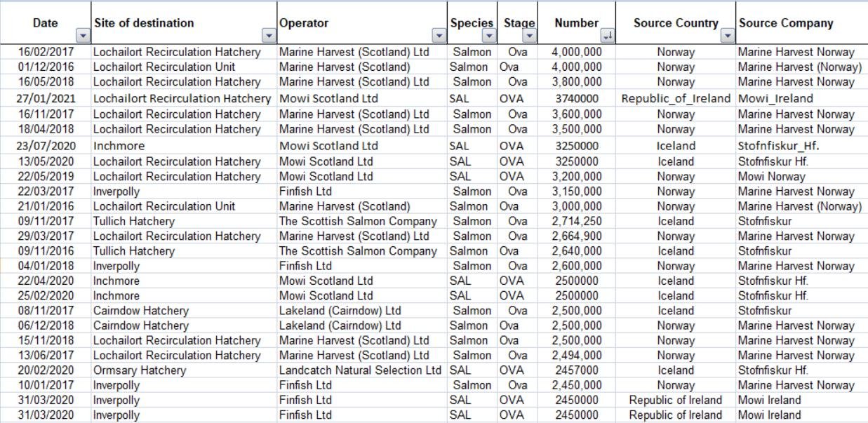Image resolution: width=868 pixels, height=423 pixels.
Task: Click the date cell 23/07/2020
Action: pyautogui.click(x=46, y=146)
